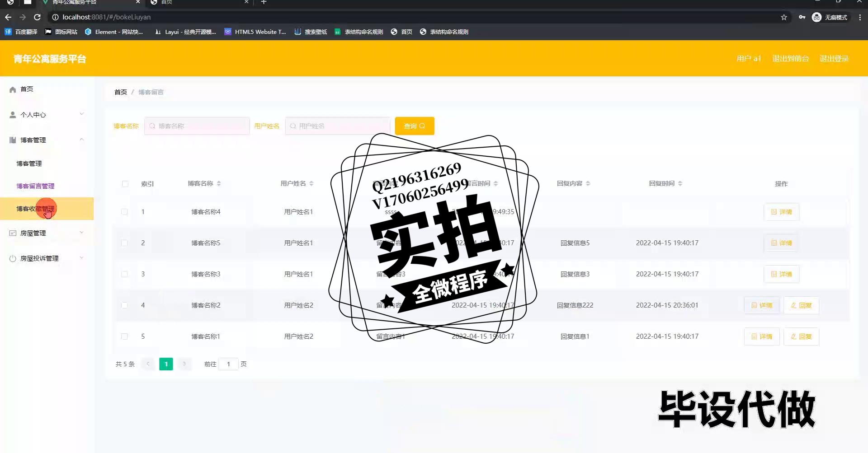Click 回复 for 博客名称2 row
The height and width of the screenshot is (453, 868).
coord(801,305)
